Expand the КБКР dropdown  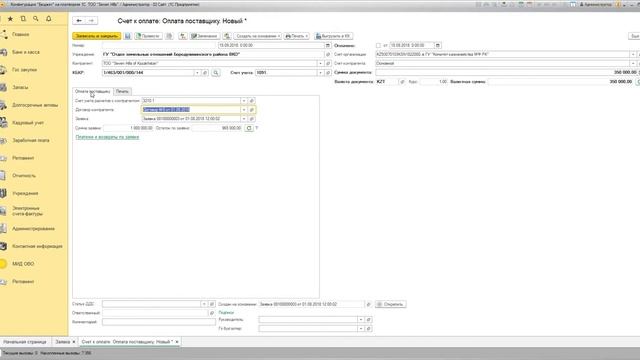(198, 73)
